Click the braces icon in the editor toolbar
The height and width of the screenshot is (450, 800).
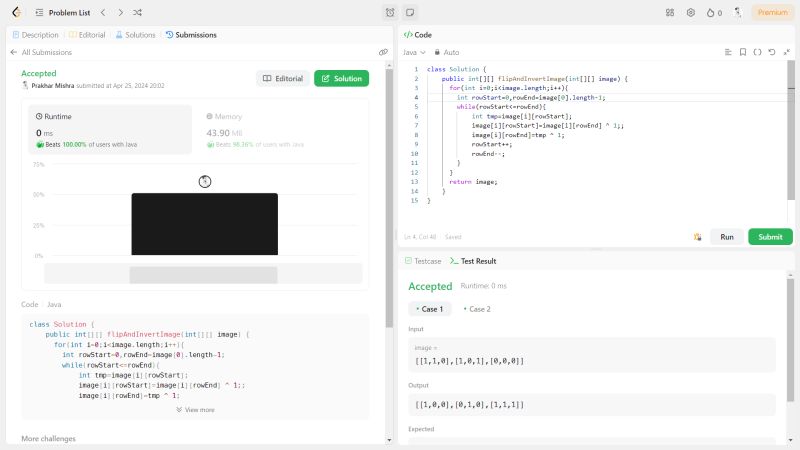757,52
